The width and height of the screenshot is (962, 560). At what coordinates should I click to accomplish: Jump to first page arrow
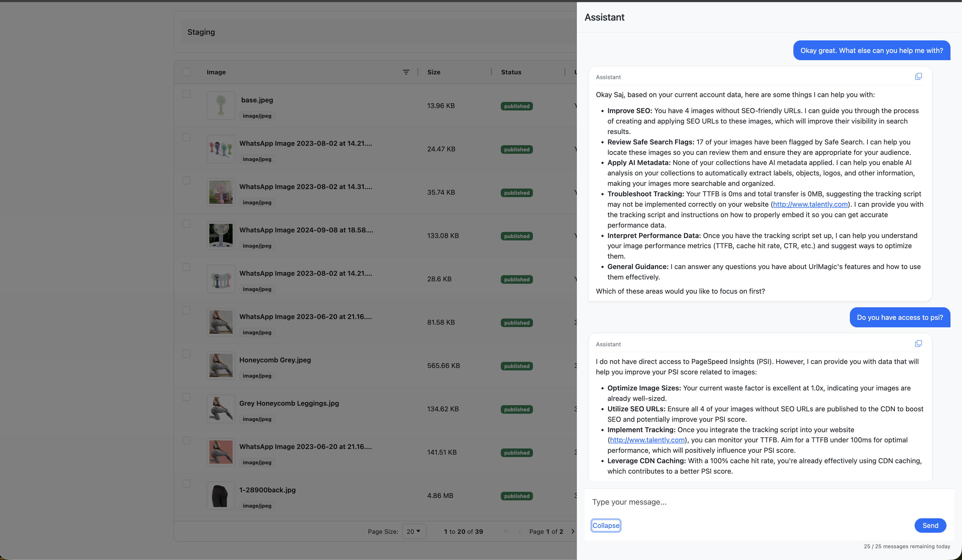[506, 531]
